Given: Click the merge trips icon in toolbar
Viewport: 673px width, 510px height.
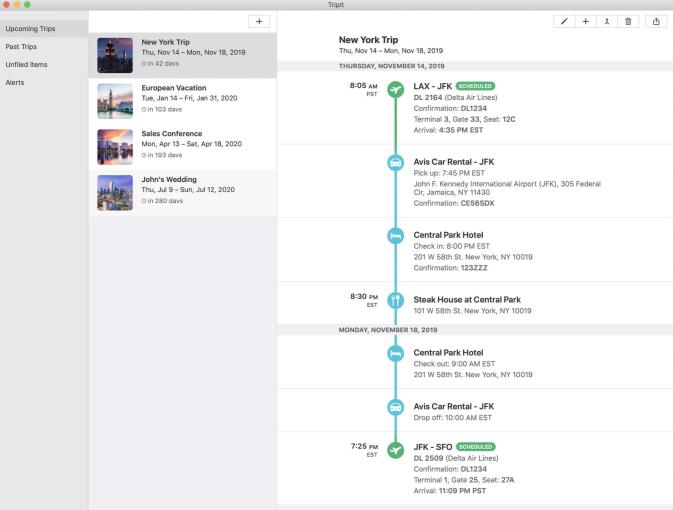Looking at the screenshot, I should [607, 21].
